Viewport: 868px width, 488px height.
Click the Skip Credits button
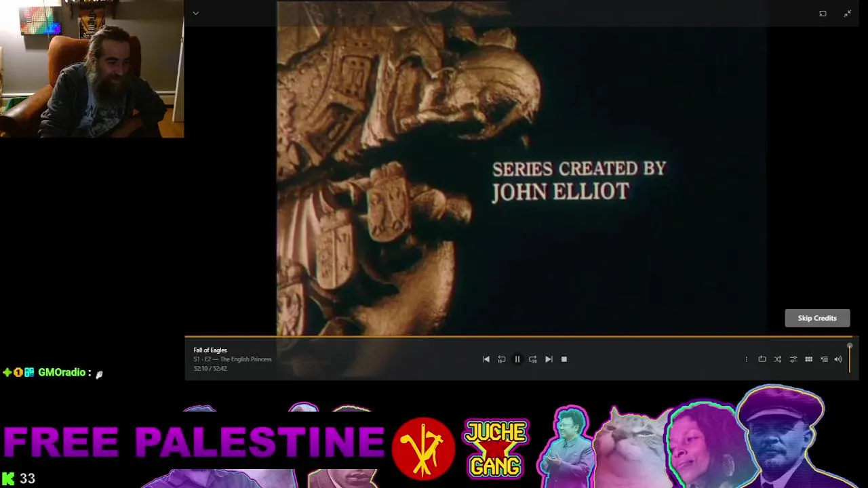[x=817, y=318]
